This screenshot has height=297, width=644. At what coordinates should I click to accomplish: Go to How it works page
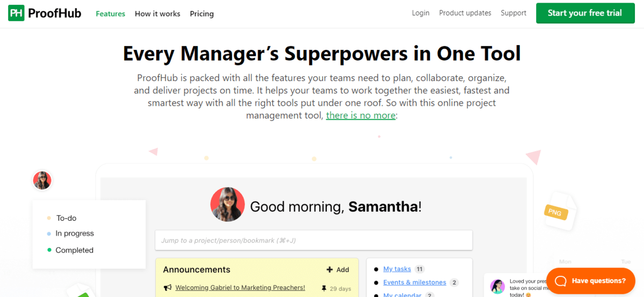[157, 14]
